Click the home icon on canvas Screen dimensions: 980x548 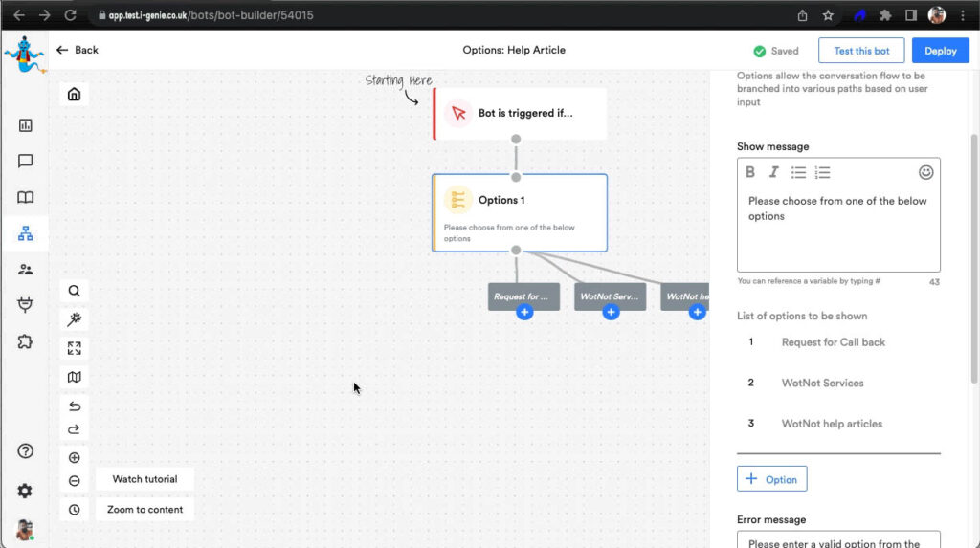coord(74,94)
